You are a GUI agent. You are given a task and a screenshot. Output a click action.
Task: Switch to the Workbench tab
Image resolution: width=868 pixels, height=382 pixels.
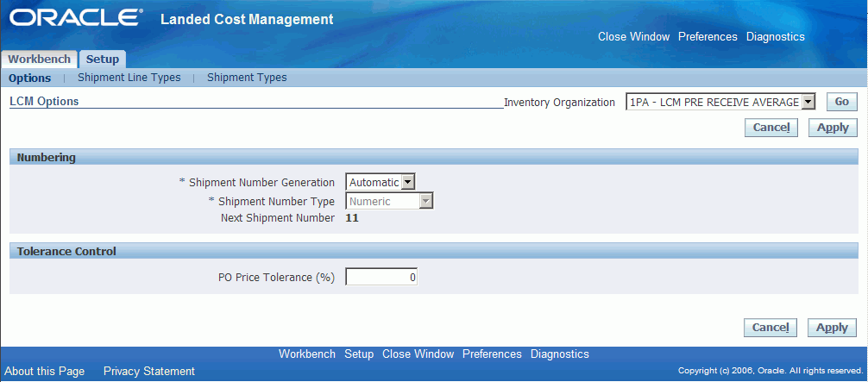pos(39,59)
